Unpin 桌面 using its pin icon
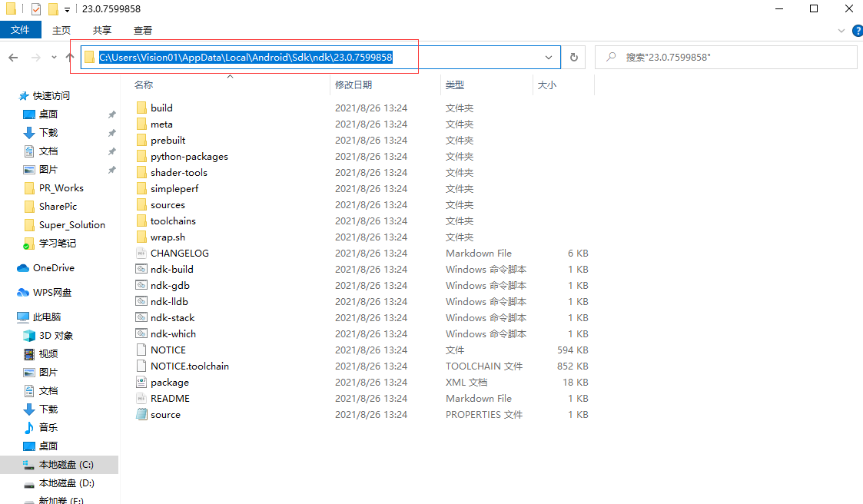The height and width of the screenshot is (504, 863). coord(111,114)
